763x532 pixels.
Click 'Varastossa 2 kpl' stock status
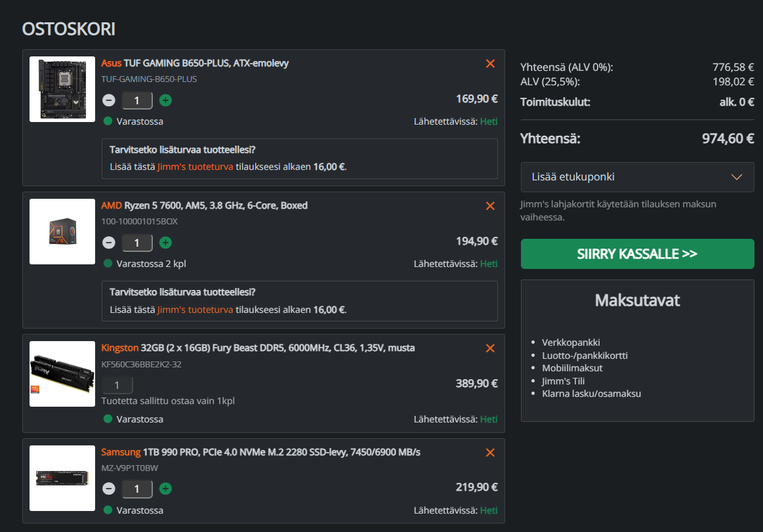pos(151,264)
